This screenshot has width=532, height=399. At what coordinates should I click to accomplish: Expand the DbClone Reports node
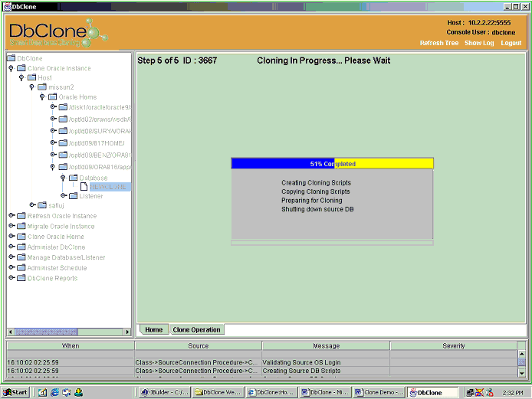pyautogui.click(x=11, y=278)
